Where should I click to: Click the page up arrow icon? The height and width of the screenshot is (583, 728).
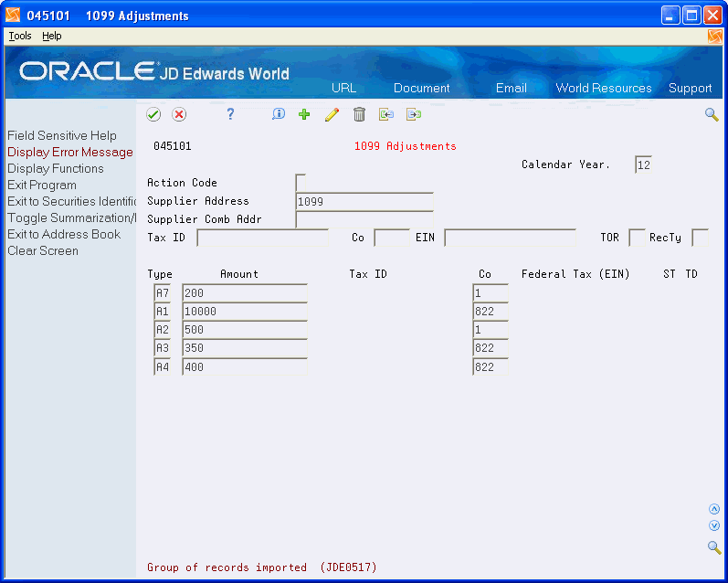[714, 510]
